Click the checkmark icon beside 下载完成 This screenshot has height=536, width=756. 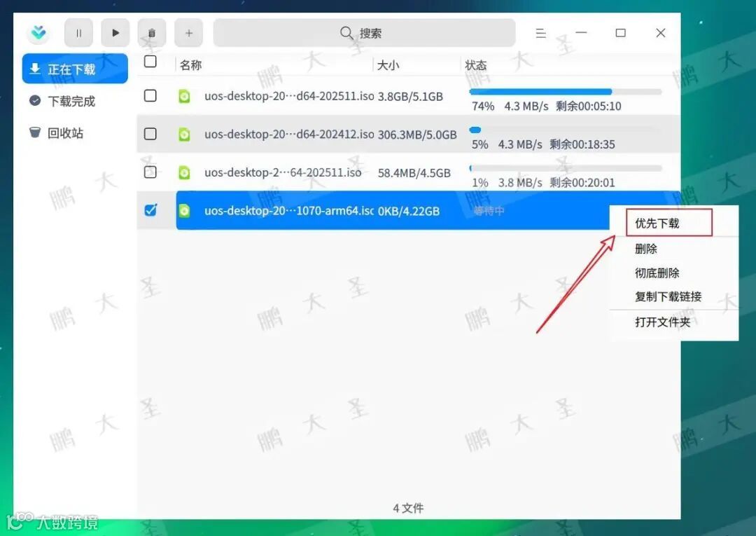[35, 100]
